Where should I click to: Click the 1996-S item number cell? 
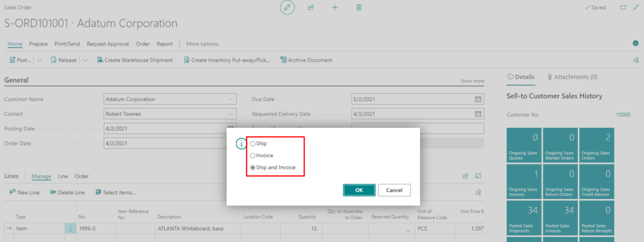[96, 228]
